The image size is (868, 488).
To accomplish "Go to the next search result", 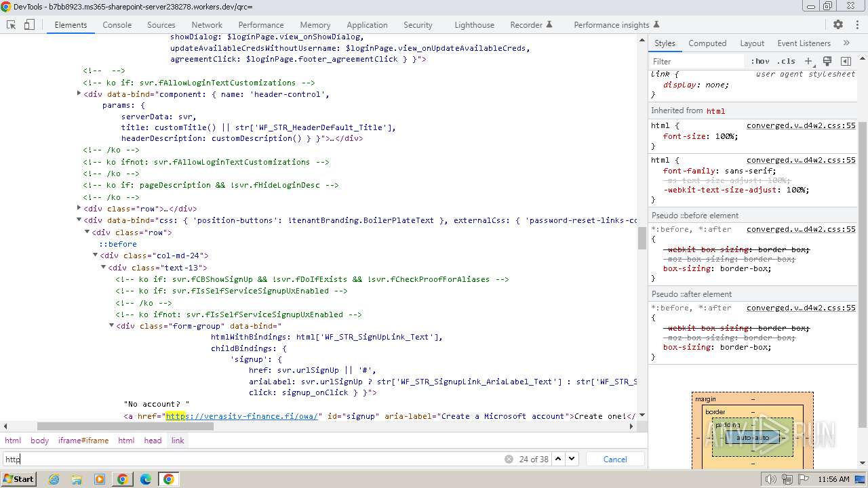I will tap(572, 459).
